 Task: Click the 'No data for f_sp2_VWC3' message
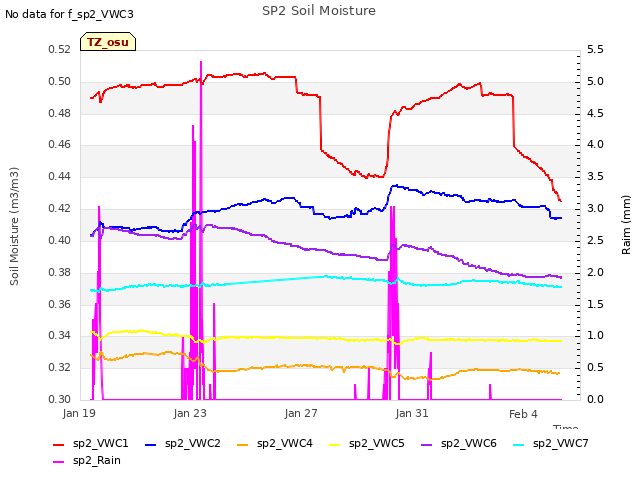(x=69, y=14)
